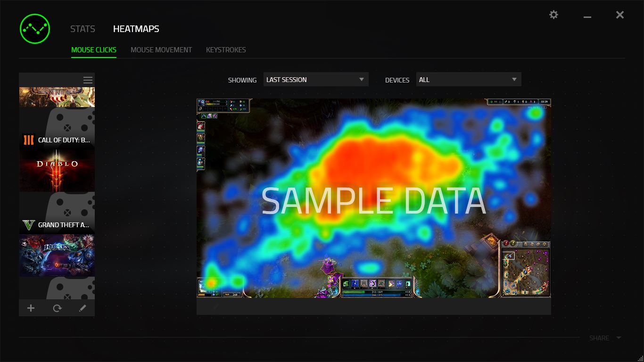Choose the Heroes of the Storm thumbnail
The height and width of the screenshot is (362, 644).
[57, 255]
